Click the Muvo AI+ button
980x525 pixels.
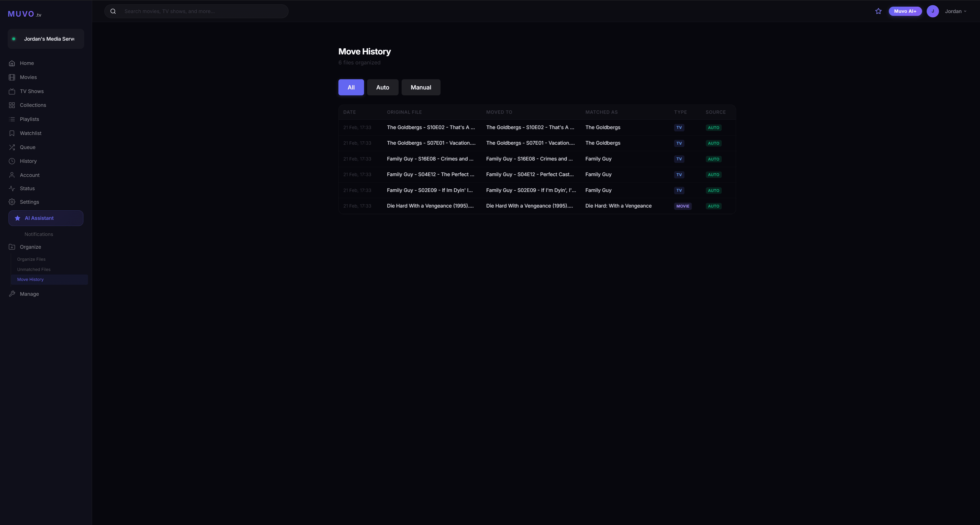(905, 11)
